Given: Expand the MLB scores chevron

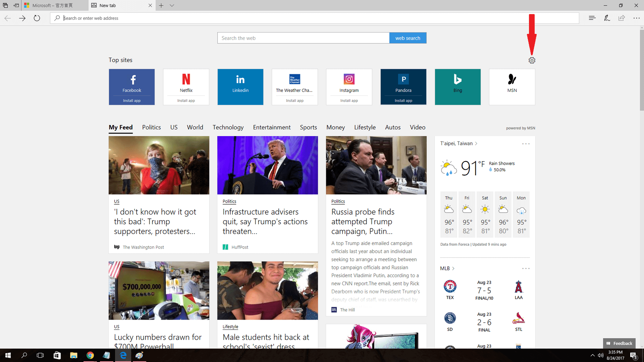Looking at the screenshot, I should [x=453, y=269].
